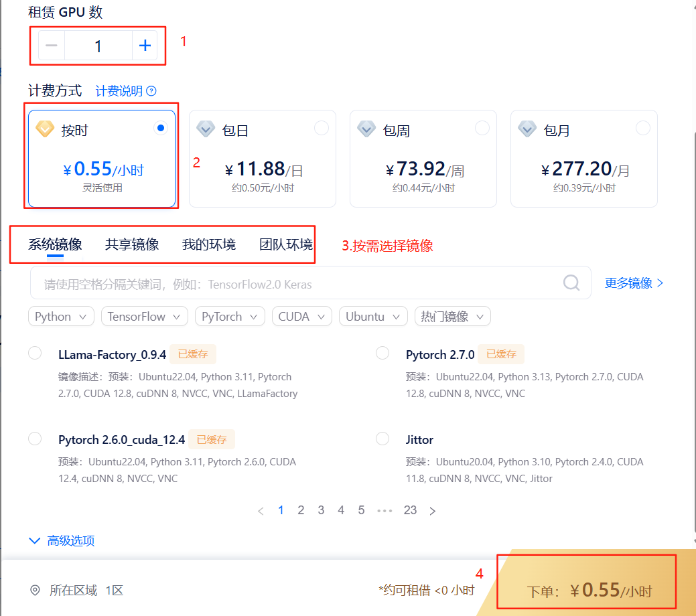Select the Pytorch 2.7.0 image radio button

(382, 354)
